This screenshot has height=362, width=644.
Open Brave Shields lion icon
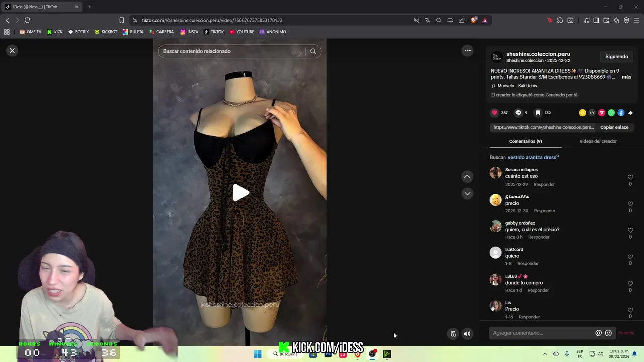click(x=474, y=20)
